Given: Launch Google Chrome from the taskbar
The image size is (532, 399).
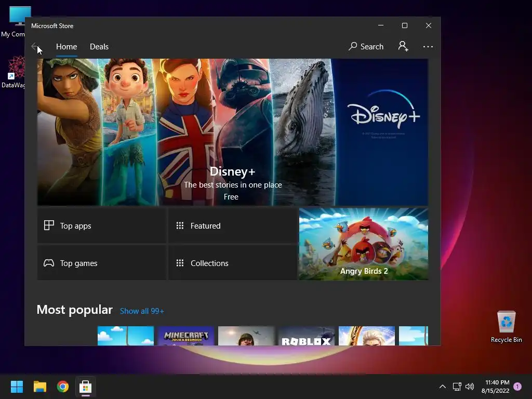Looking at the screenshot, I should (x=63, y=387).
